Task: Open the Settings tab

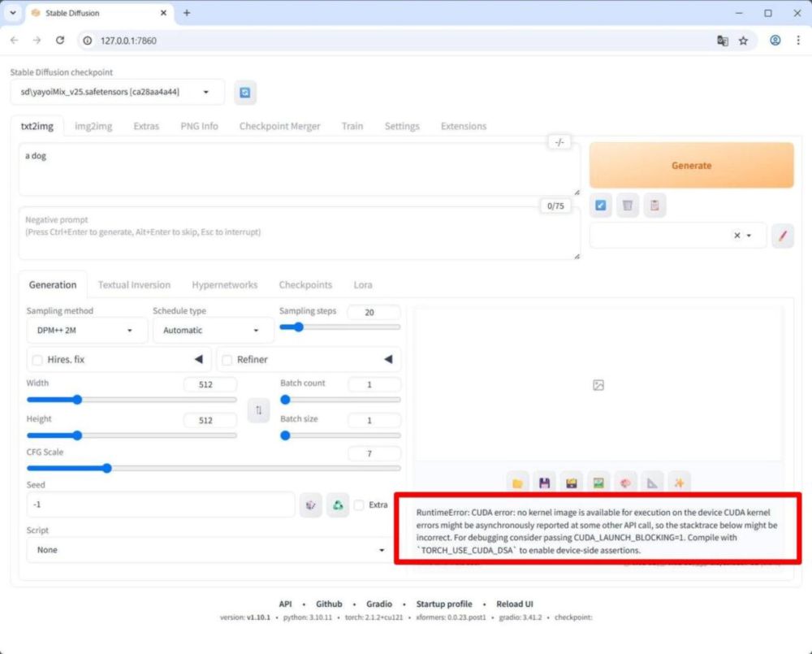Action: tap(402, 127)
